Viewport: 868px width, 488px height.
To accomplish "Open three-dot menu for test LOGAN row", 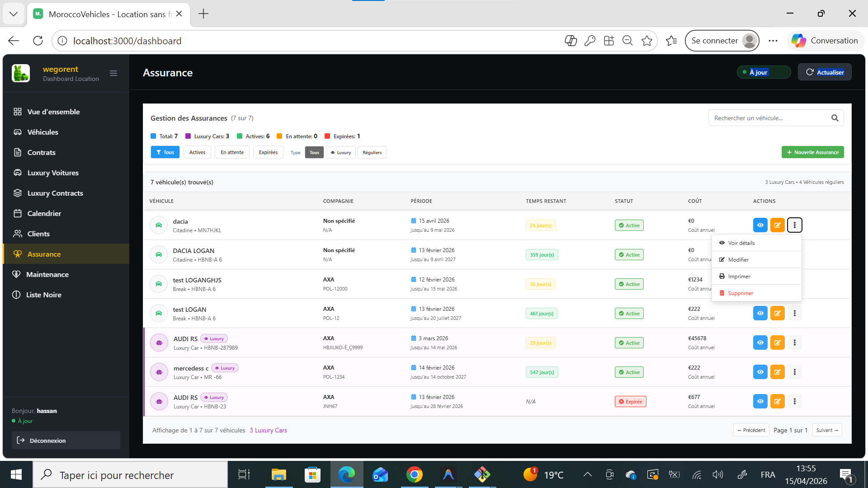I will click(x=794, y=313).
